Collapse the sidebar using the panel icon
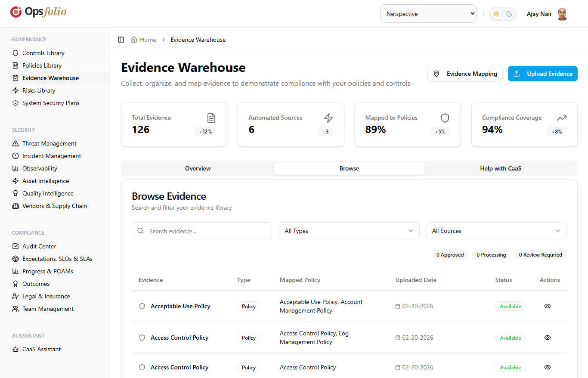588x378 pixels. pos(121,39)
